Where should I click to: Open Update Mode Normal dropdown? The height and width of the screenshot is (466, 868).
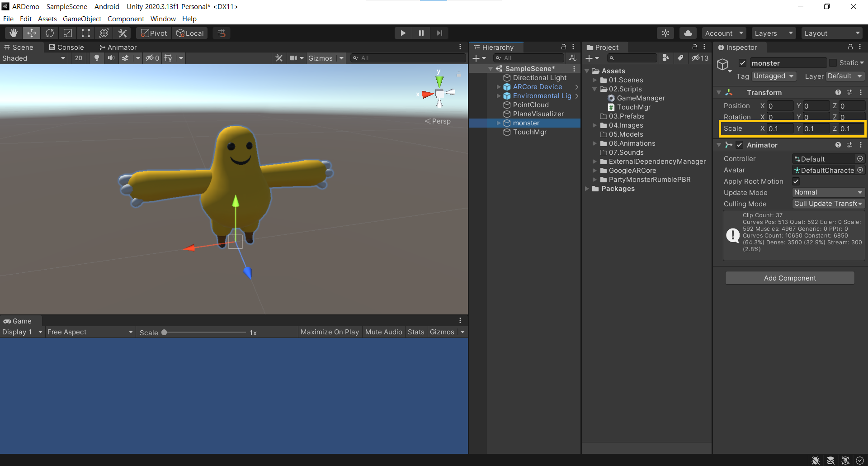(x=828, y=192)
